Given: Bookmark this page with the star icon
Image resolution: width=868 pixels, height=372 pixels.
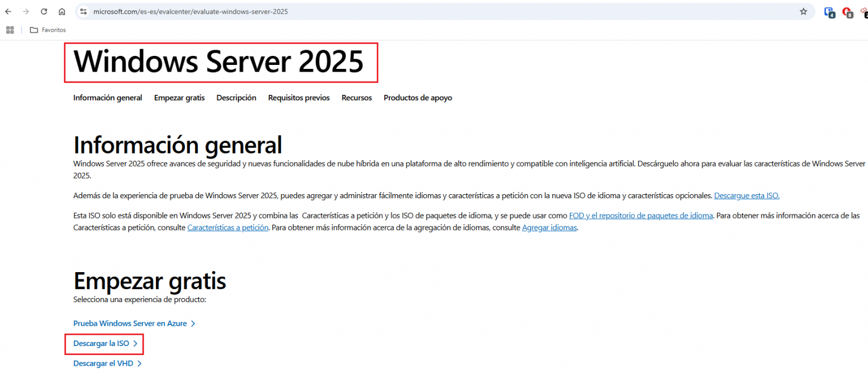Looking at the screenshot, I should (803, 11).
